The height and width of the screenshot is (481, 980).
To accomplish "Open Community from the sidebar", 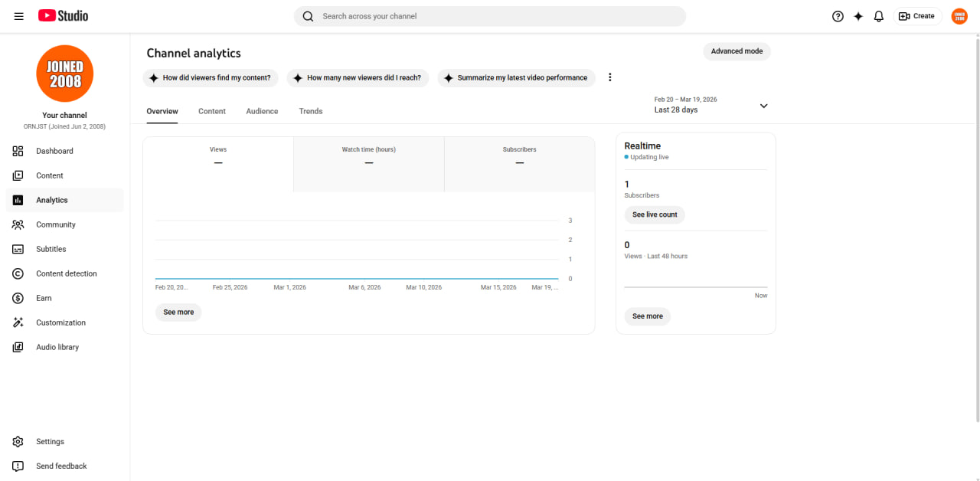I will [x=65, y=224].
